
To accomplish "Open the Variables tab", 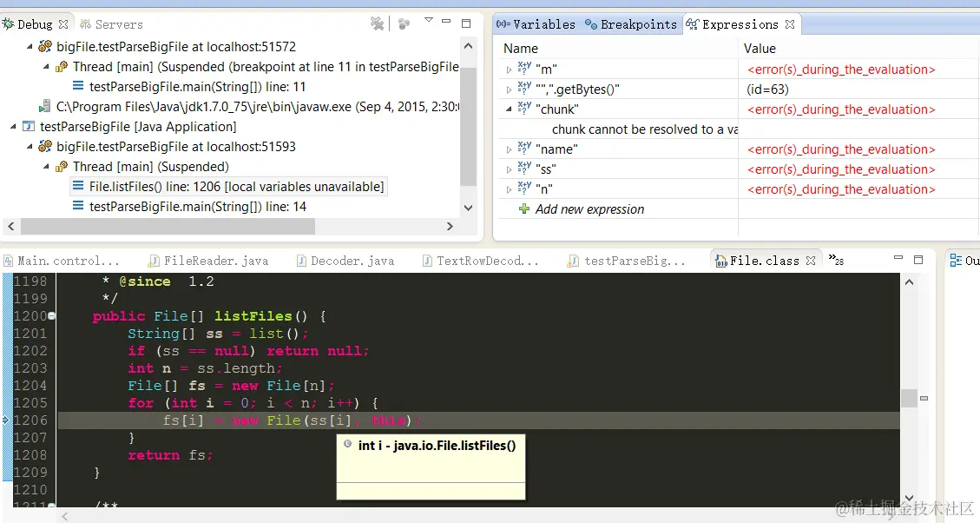I will [x=536, y=24].
